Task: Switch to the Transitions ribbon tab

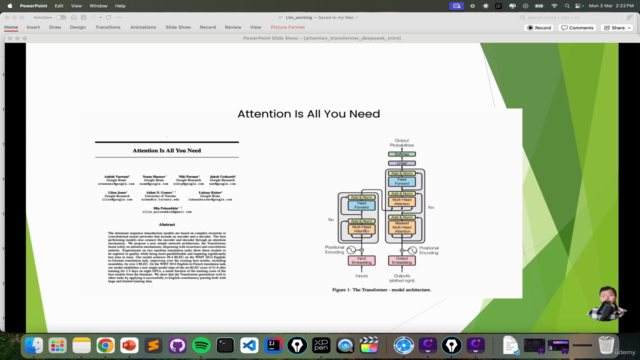Action: [108, 27]
